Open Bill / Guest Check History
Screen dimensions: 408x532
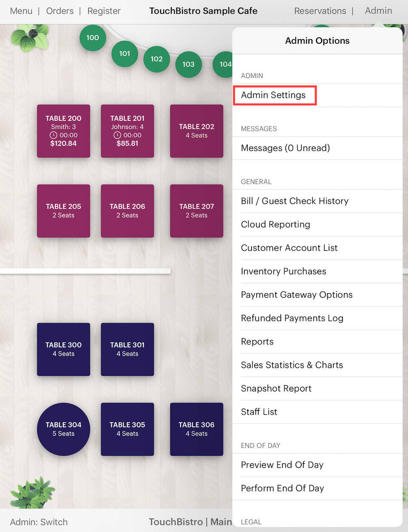295,201
